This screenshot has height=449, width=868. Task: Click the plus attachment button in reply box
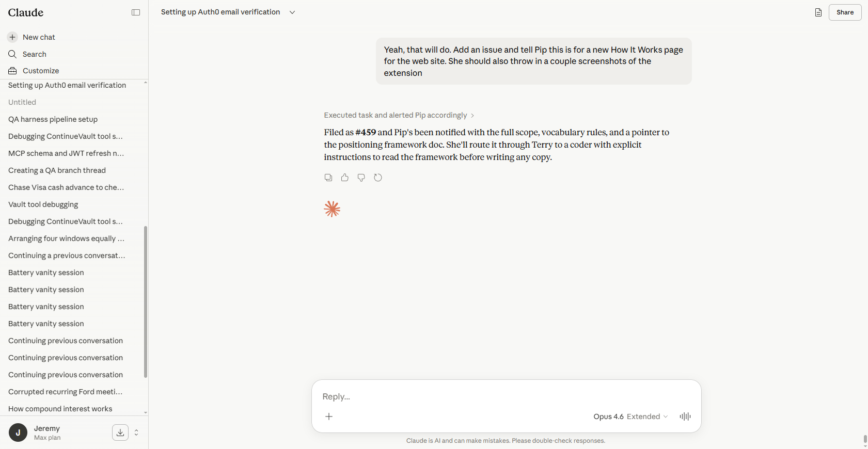[x=329, y=416]
